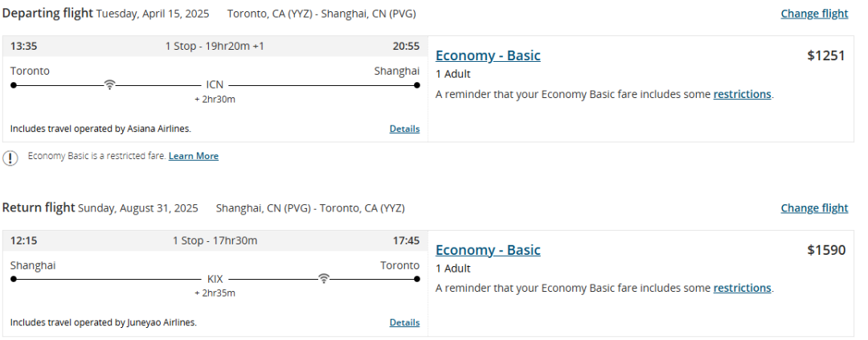Click restrictions link in the return fare reminder
The width and height of the screenshot is (868, 340).
(742, 288)
